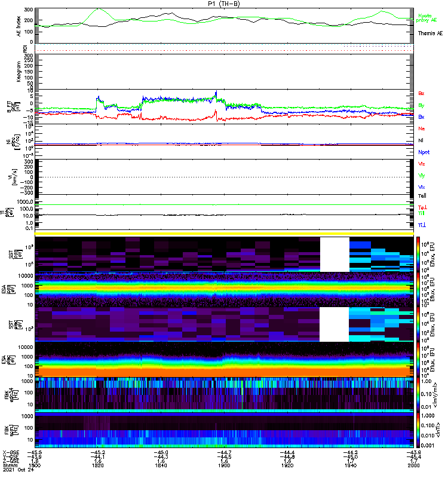The width and height of the screenshot is (448, 478).
Task: Click the '300' tick of the AE Index axis
Action: [x=28, y=10]
